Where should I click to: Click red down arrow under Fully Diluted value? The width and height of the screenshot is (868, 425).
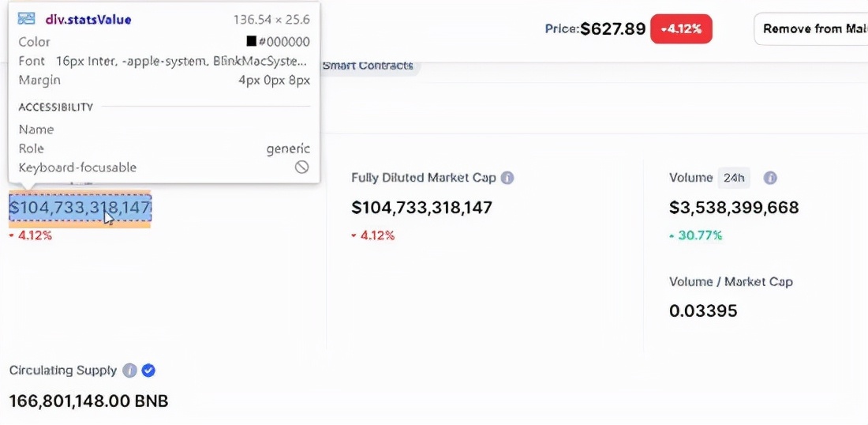point(354,236)
